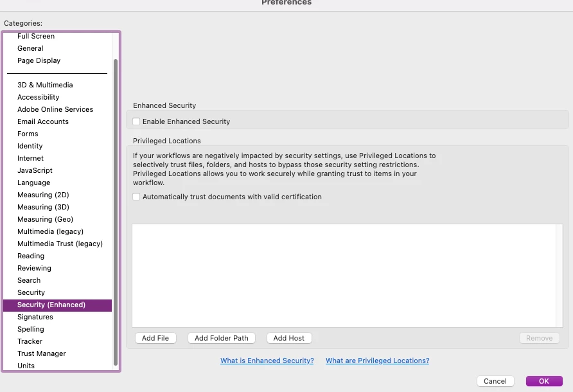The width and height of the screenshot is (573, 392).
Task: Click the Remove button
Action: pos(539,338)
